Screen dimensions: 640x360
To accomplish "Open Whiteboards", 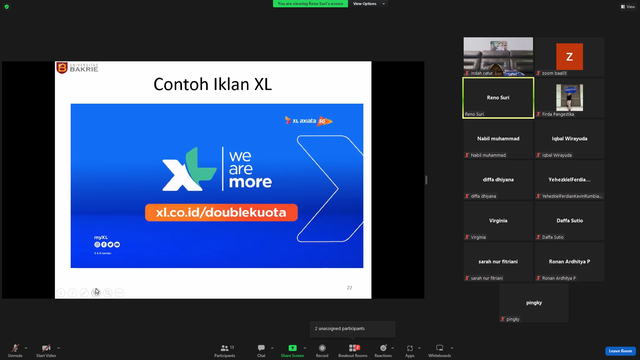I will click(440, 350).
